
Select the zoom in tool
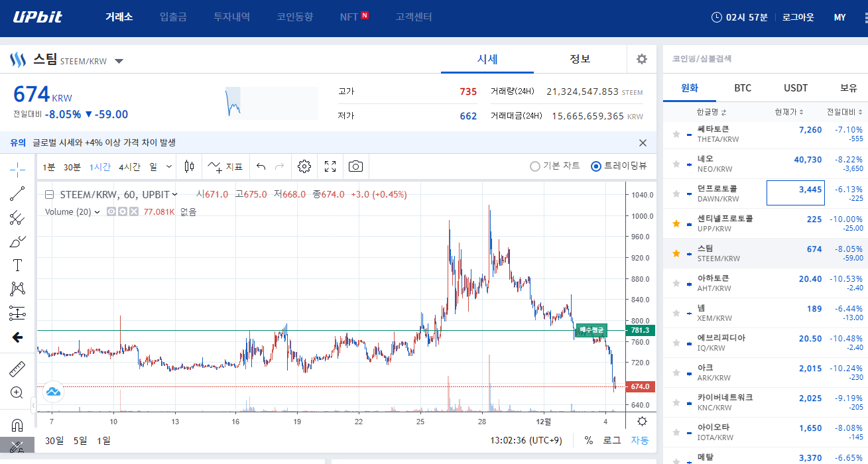[x=17, y=392]
